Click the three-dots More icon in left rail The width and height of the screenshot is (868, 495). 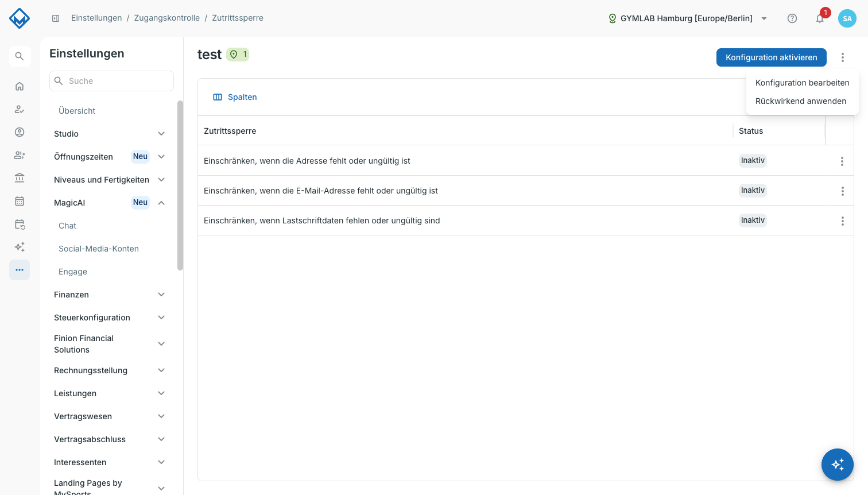(x=20, y=270)
